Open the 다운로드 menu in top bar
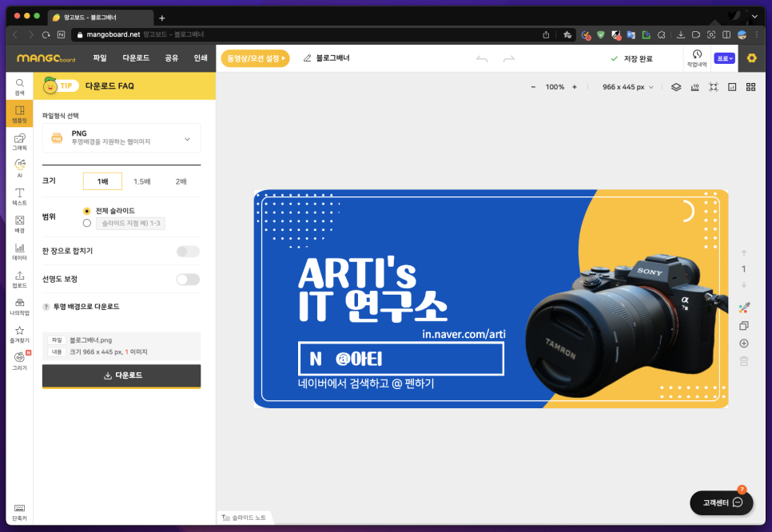The image size is (772, 532). 136,58
